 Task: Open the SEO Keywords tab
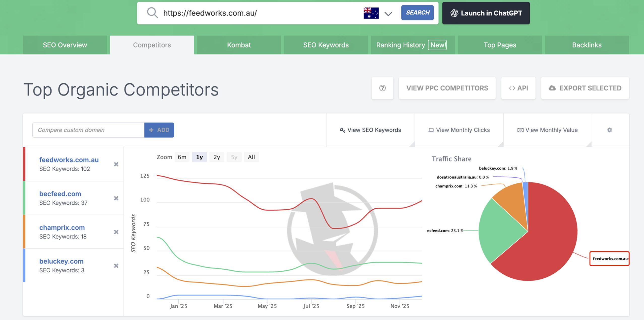pos(326,45)
